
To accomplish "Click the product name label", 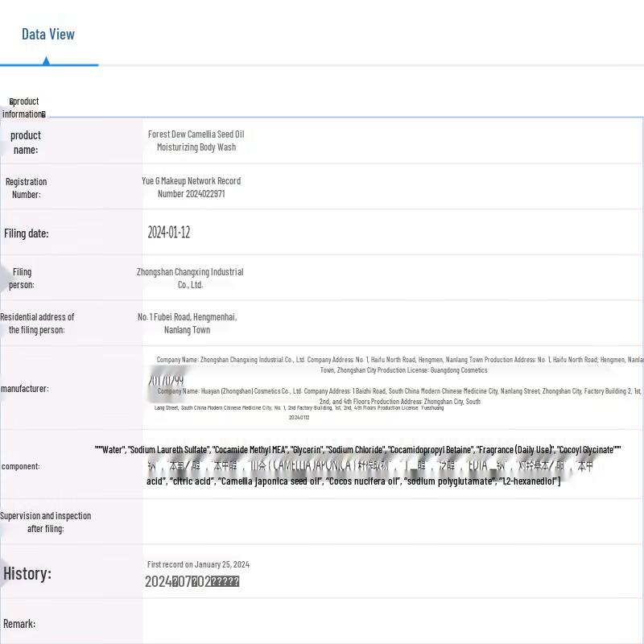I will (25, 142).
